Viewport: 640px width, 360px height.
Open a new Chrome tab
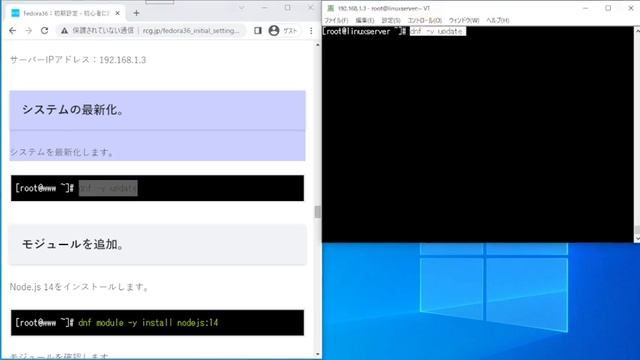click(x=136, y=13)
